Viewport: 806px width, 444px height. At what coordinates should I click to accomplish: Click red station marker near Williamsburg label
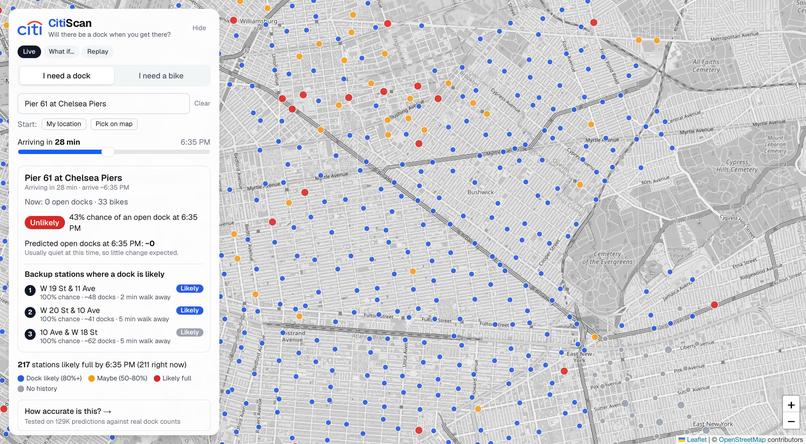[x=233, y=20]
